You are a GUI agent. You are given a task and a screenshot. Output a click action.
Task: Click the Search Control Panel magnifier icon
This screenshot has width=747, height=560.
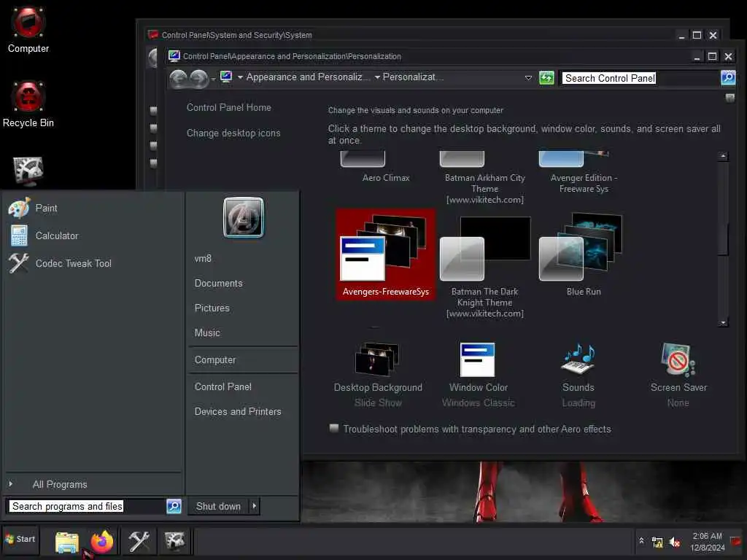[728, 77]
